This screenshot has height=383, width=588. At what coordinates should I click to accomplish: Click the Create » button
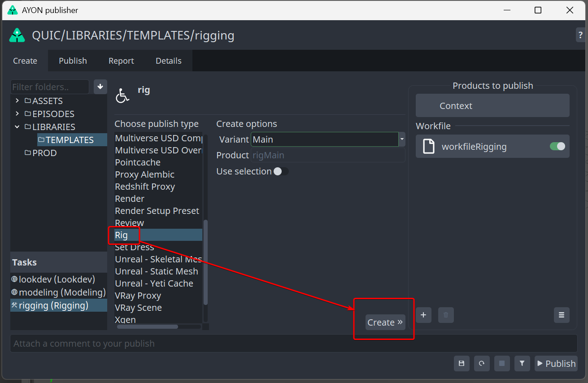(x=385, y=322)
